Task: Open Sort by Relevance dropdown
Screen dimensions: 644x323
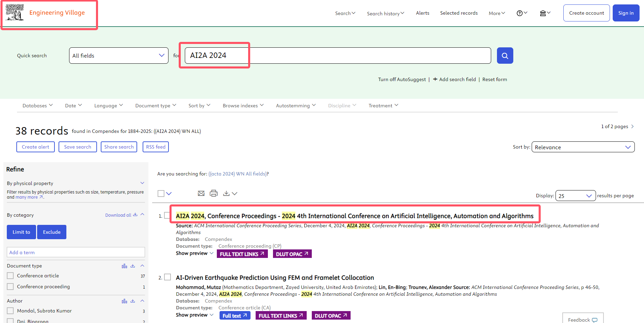Action: [583, 147]
